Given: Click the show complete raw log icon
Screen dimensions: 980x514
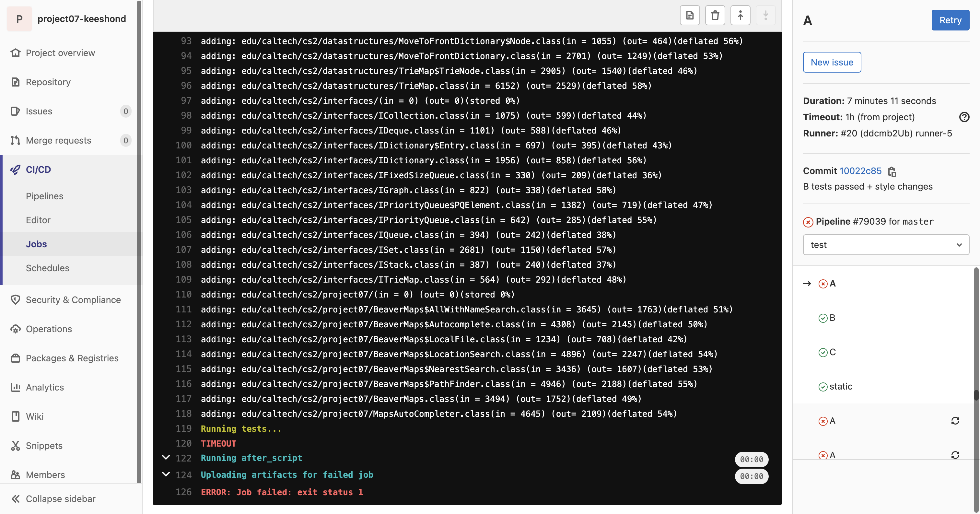Looking at the screenshot, I should point(689,16).
